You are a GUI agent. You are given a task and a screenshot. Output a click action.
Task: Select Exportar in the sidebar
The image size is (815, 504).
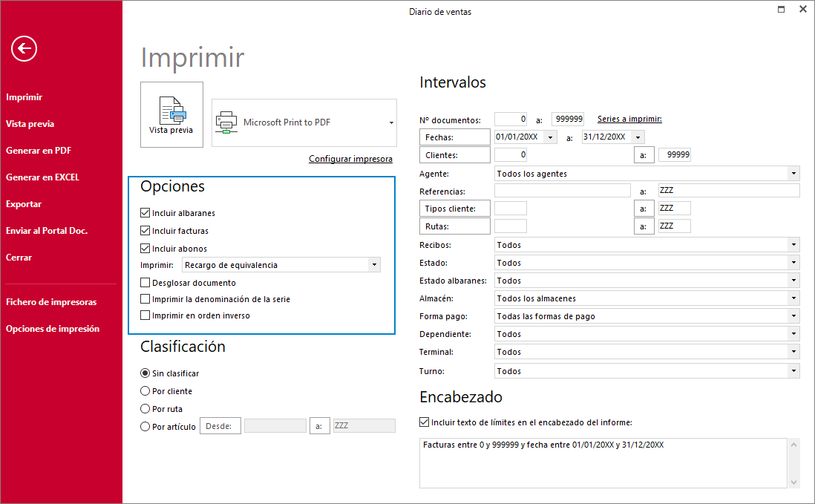coord(24,204)
